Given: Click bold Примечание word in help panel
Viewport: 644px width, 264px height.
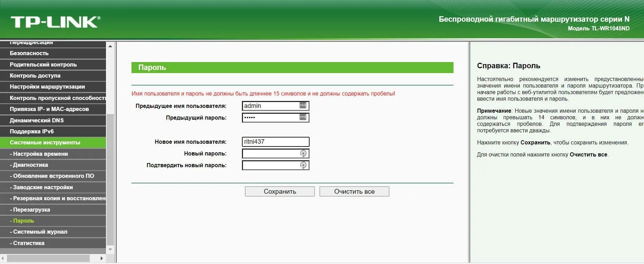Looking at the screenshot, I should (494, 111).
